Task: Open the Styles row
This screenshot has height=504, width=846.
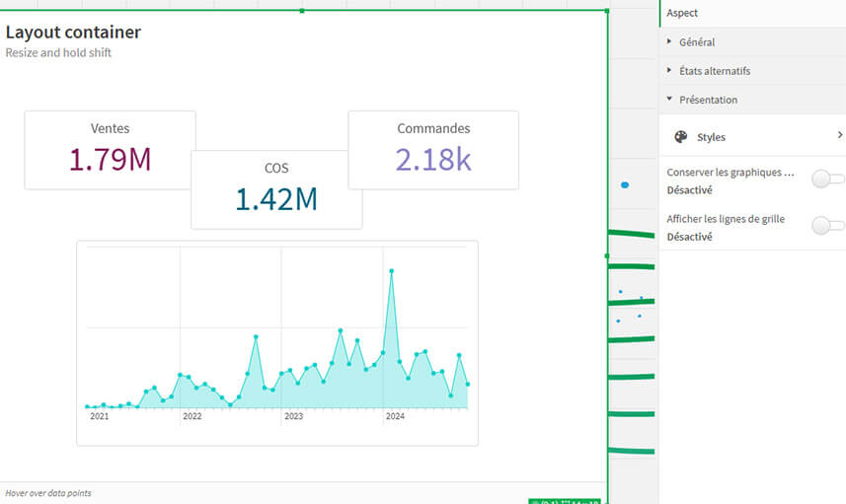Action: tap(752, 137)
